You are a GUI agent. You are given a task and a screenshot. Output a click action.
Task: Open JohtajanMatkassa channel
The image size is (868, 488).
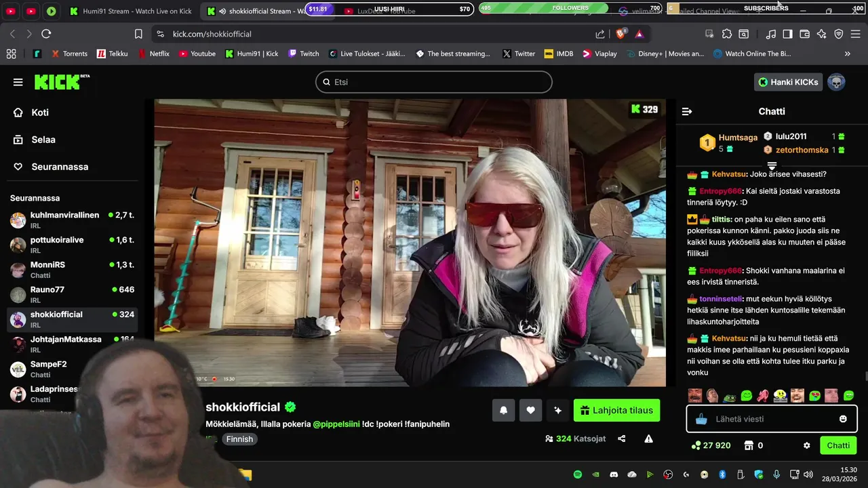pos(72,344)
